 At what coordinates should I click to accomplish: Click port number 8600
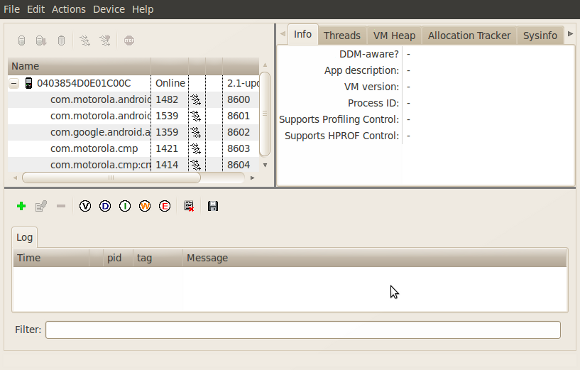tap(239, 100)
